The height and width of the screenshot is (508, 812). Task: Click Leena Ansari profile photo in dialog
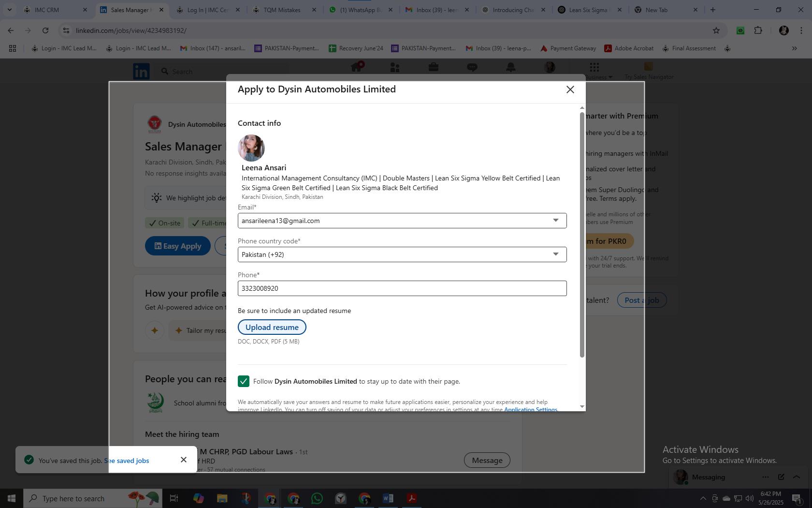251,148
